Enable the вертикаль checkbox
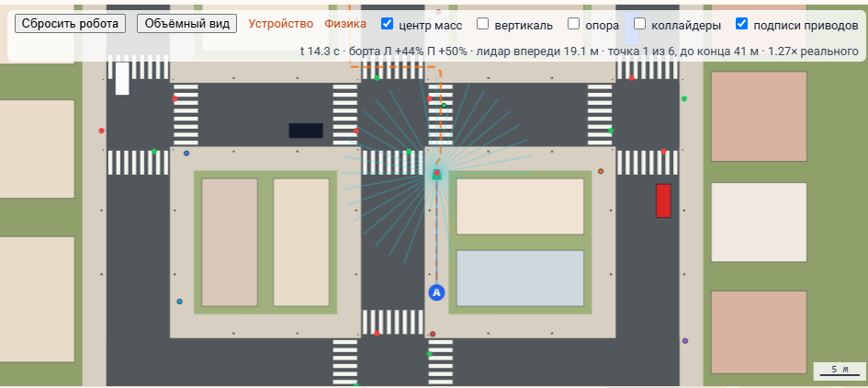Image resolution: width=868 pixels, height=388 pixels. 483,24
